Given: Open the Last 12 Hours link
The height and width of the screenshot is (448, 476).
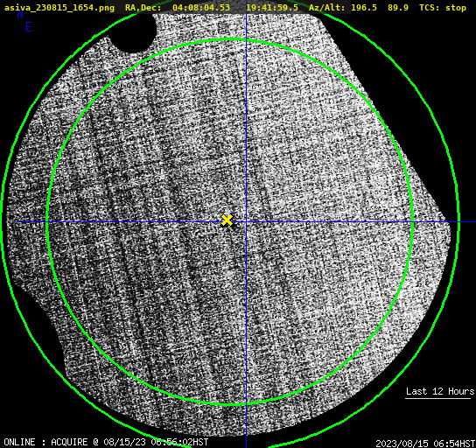Looking at the screenshot, I should pos(440,391).
